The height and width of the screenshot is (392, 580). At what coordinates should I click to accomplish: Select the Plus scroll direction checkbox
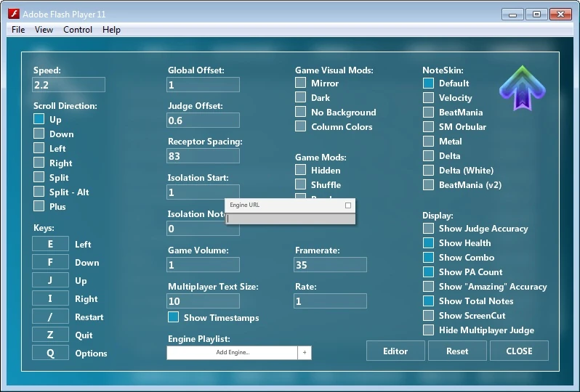39,206
